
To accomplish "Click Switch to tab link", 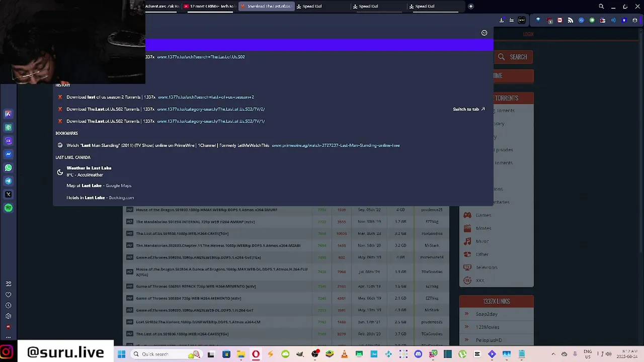I will 468,109.
